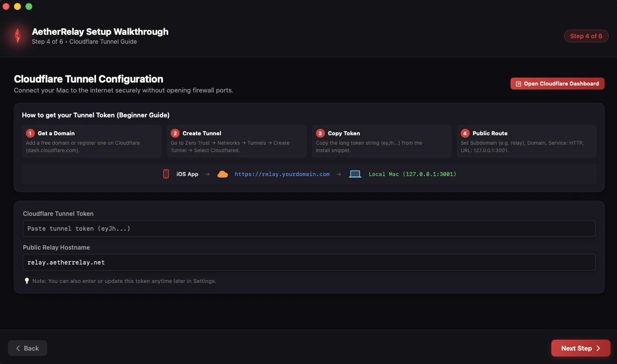Click step 4 badge for Public Route
This screenshot has width=617, height=364.
tap(465, 133)
